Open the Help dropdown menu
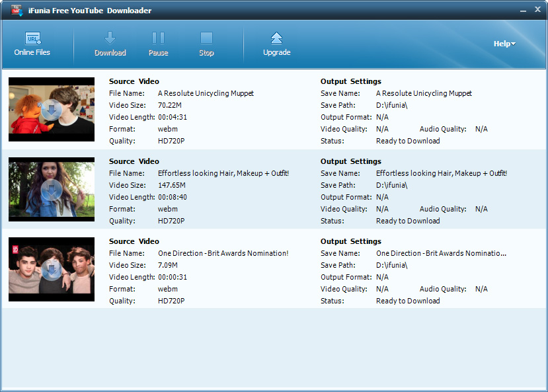This screenshot has height=392, width=548. pyautogui.click(x=504, y=44)
